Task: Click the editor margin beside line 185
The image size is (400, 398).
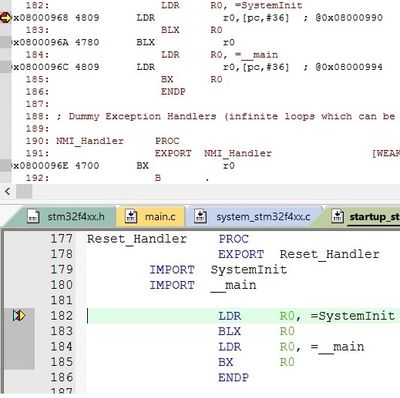Action: click(x=19, y=362)
